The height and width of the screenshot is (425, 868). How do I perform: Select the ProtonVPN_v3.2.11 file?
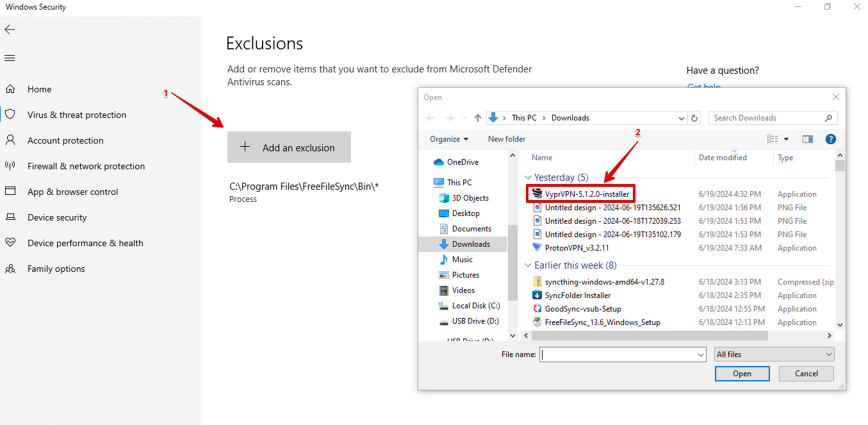[571, 248]
